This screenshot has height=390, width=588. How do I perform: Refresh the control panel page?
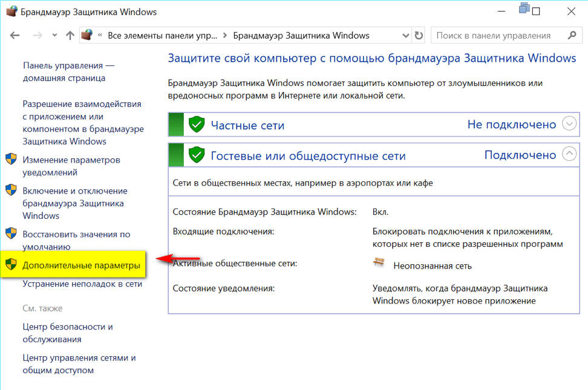point(419,36)
